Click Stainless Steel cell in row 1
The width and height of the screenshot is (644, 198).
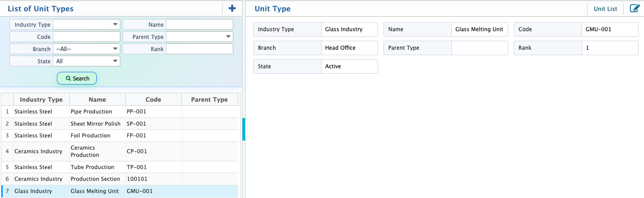[x=41, y=111]
